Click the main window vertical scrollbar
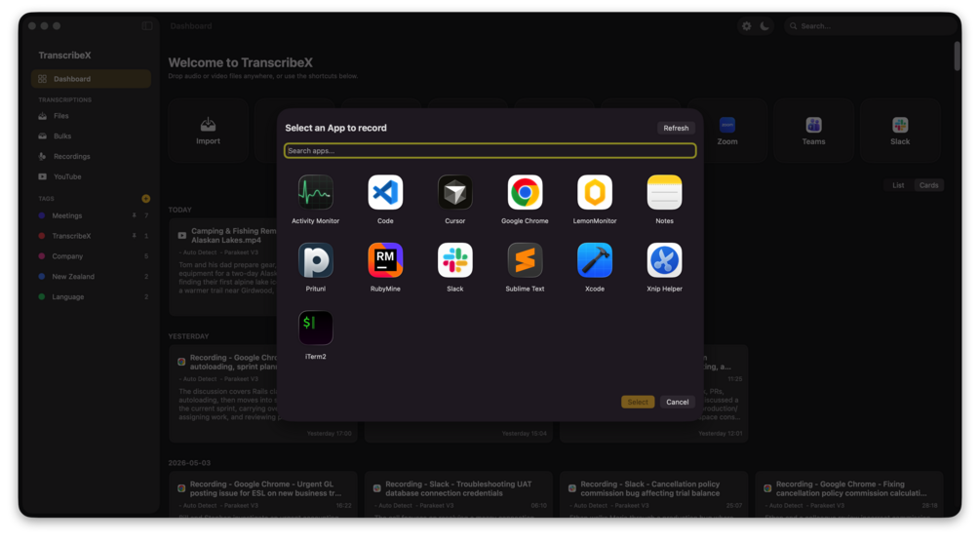This screenshot has height=542, width=980. coord(957,57)
